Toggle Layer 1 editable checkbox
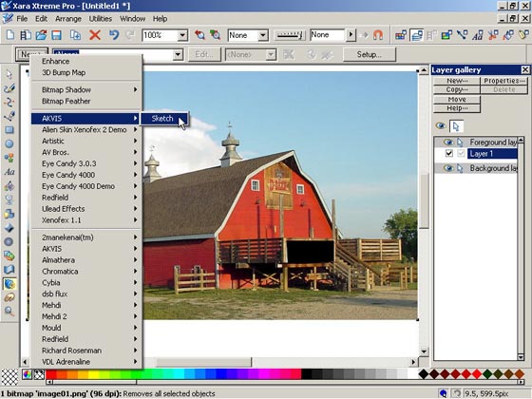This screenshot has height=399, width=532. coord(461,153)
